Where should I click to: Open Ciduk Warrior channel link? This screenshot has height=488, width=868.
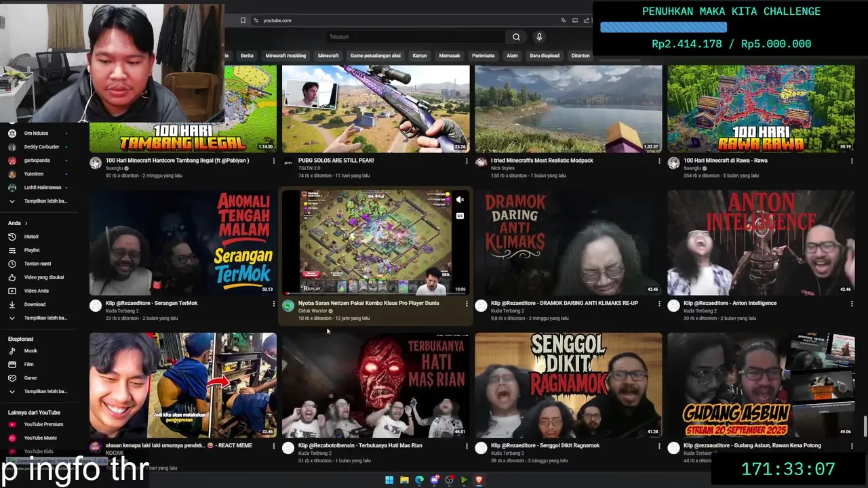313,310
